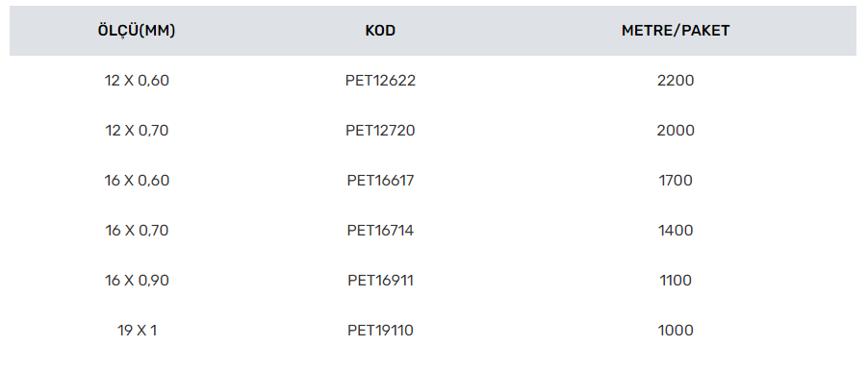868x371 pixels.
Task: Select the 12 X 0,60 size cell
Action: pos(137,81)
